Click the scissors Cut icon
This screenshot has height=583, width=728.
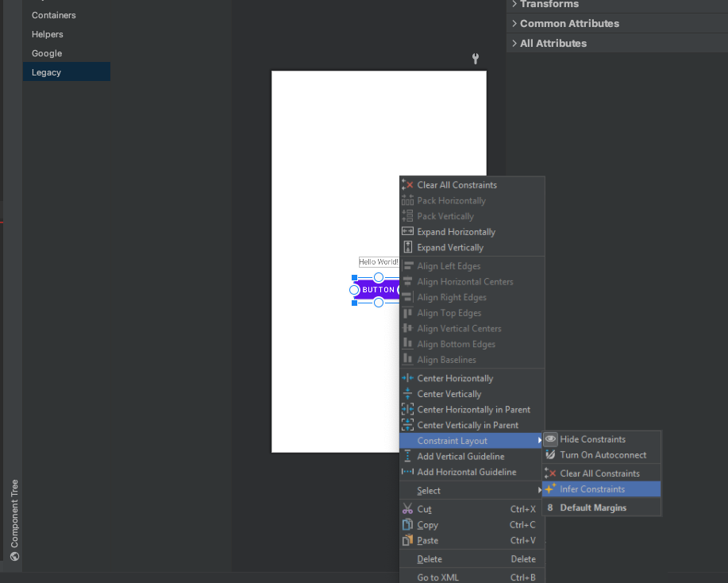tap(407, 508)
